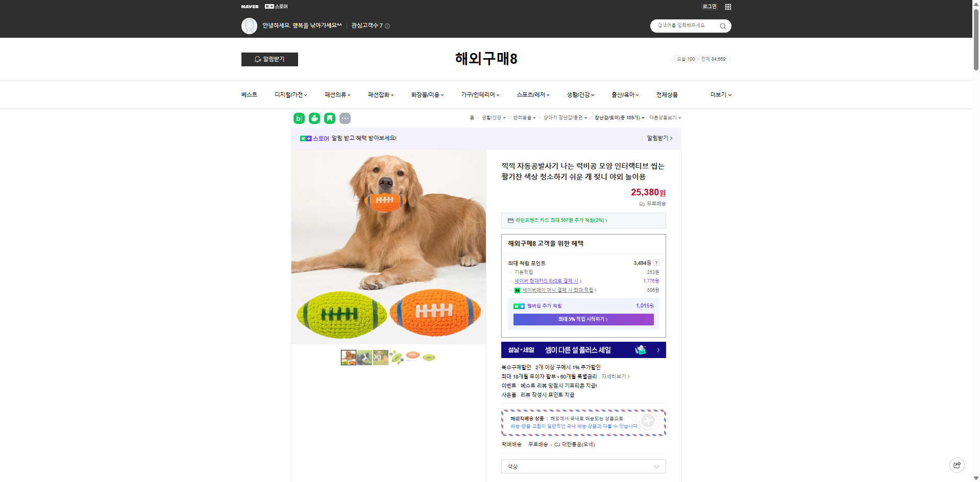The width and height of the screenshot is (980, 482).
Task: Share the product to Naver Cafe
Action: click(x=314, y=118)
